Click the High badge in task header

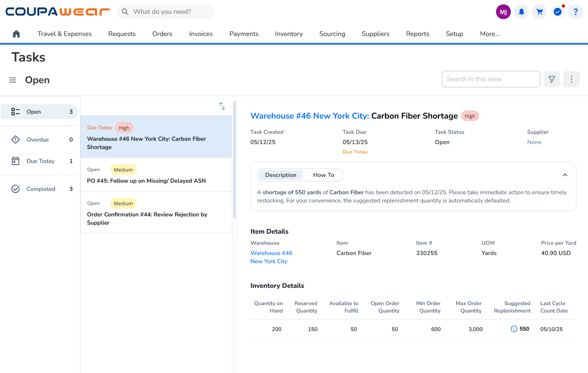tap(470, 116)
